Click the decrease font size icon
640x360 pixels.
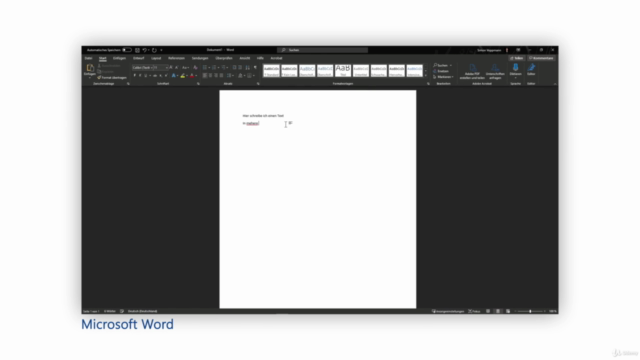pos(176,67)
